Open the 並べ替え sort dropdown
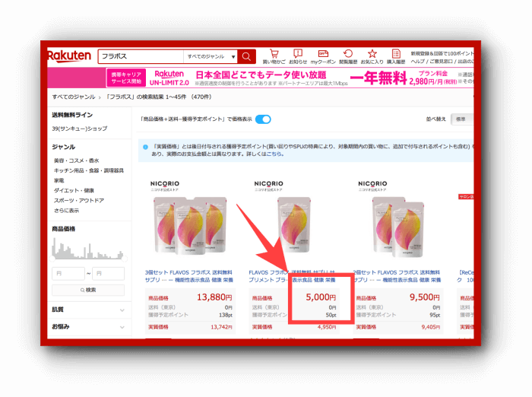 pos(464,119)
